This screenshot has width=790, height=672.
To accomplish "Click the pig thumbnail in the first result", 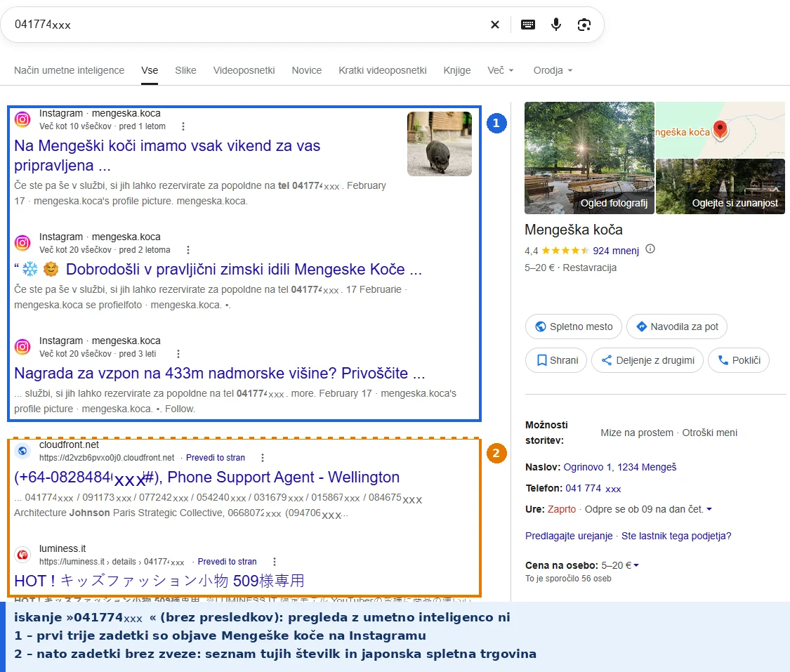I will [x=440, y=143].
